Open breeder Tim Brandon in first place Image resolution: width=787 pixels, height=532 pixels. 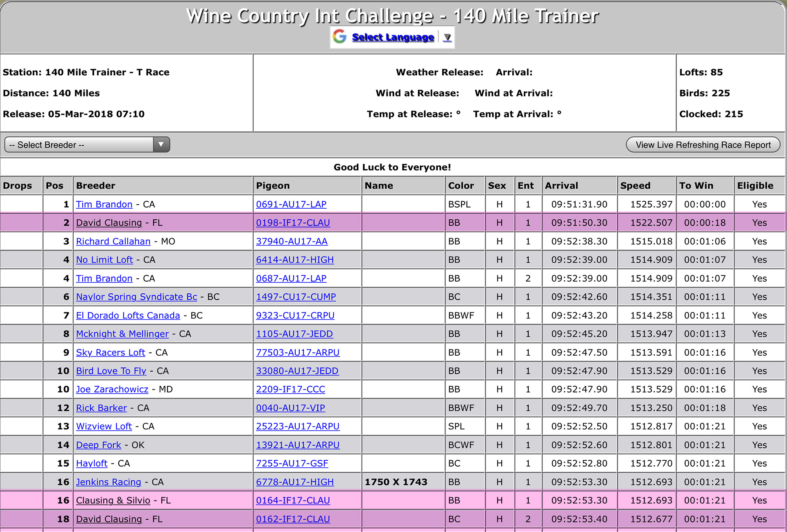point(104,204)
